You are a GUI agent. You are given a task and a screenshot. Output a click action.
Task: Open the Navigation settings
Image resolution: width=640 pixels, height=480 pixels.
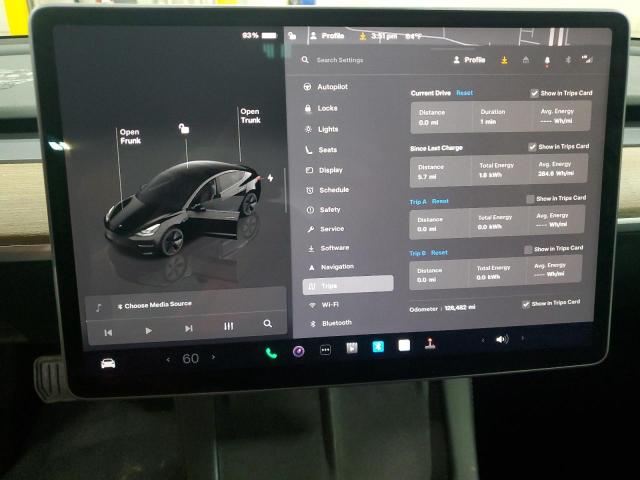pyautogui.click(x=331, y=267)
